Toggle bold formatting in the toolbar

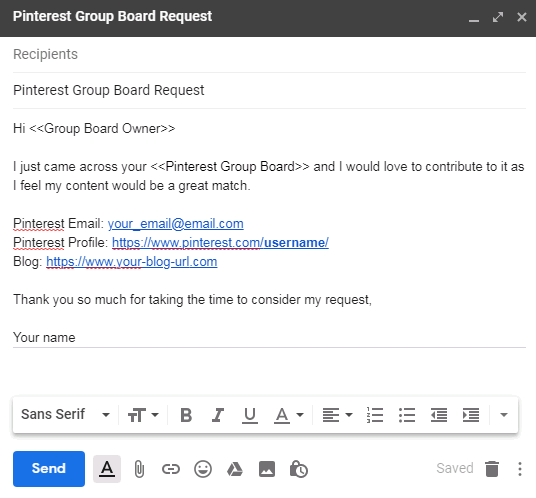click(186, 415)
